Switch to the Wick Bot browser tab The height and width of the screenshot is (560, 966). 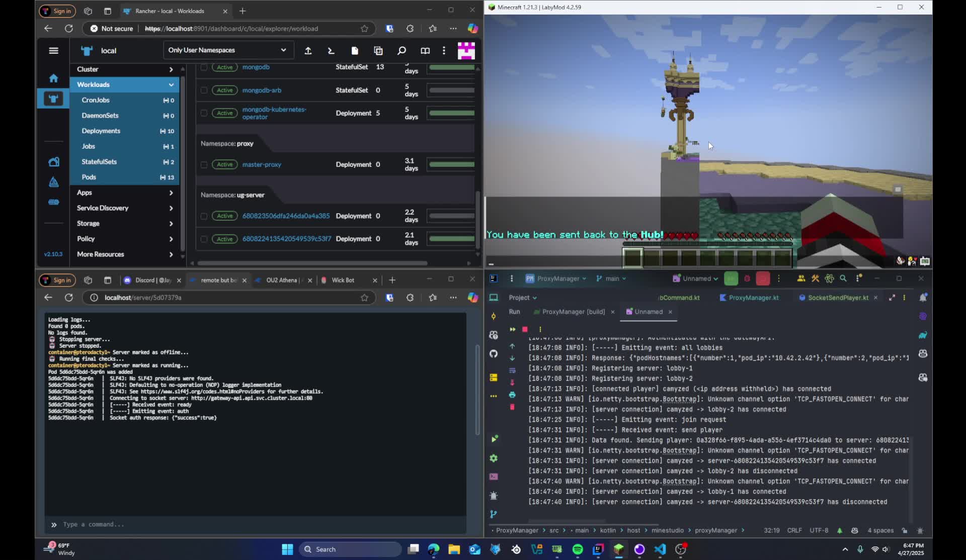(343, 280)
